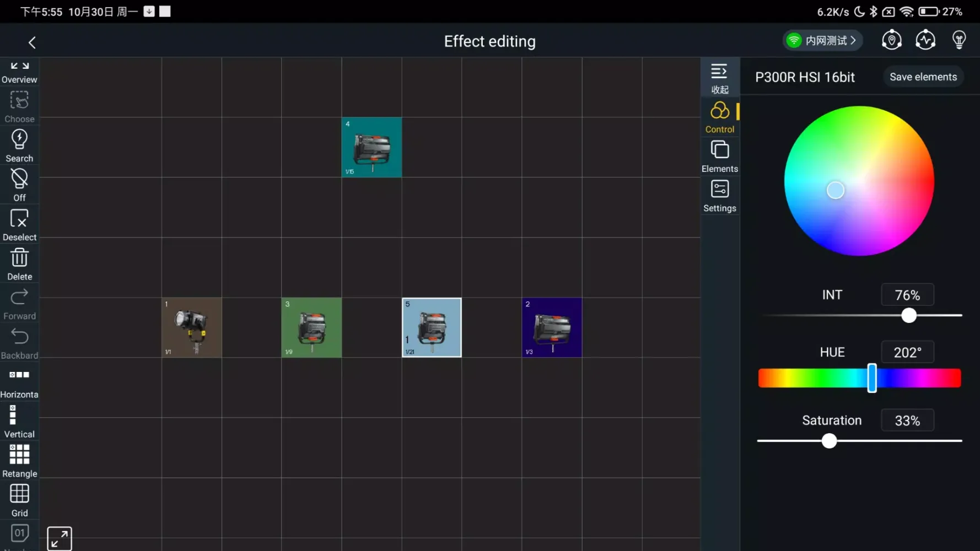
Task: Click the do-not-disturb moon icon
Action: point(859,12)
